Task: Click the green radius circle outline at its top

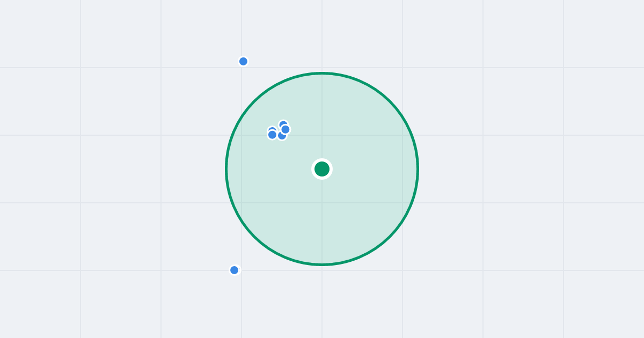Action: (x=322, y=73)
